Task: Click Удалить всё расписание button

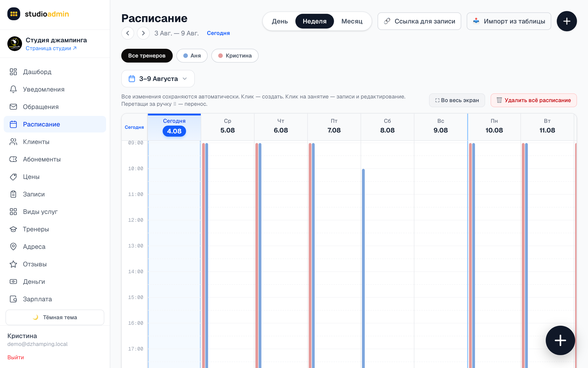Action: [x=534, y=100]
